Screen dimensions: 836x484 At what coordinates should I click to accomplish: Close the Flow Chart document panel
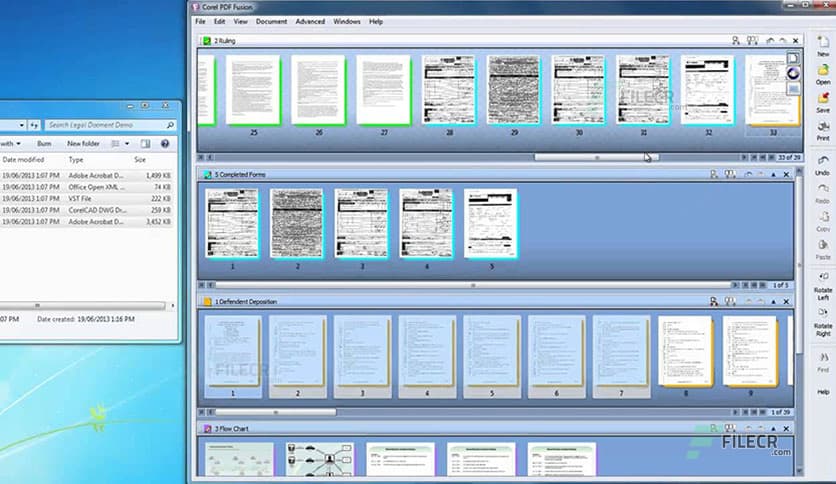786,429
